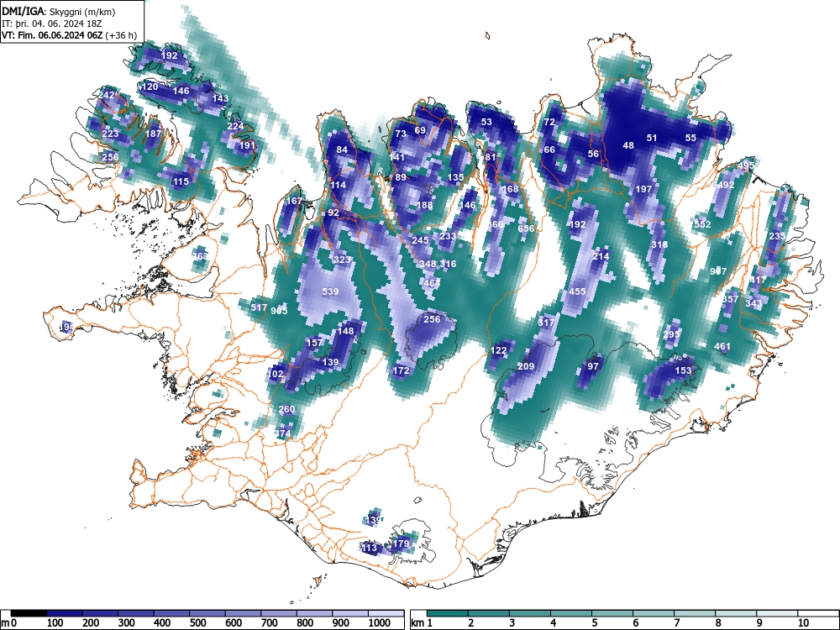
Task: Click the visibility value 55 on the map
Action: pos(691,138)
